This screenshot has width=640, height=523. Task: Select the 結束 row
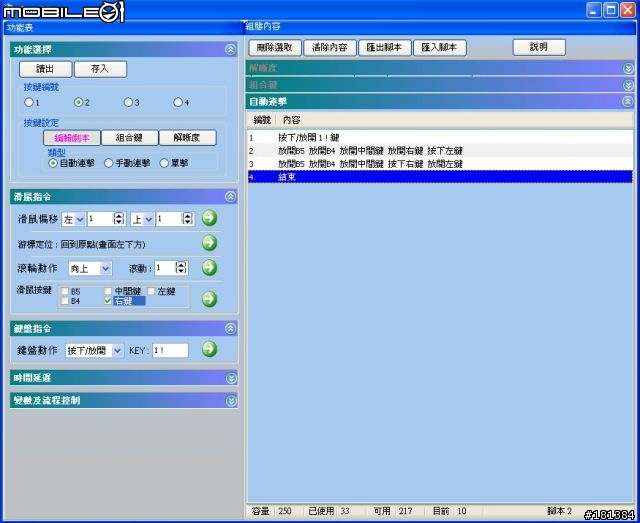(440, 177)
